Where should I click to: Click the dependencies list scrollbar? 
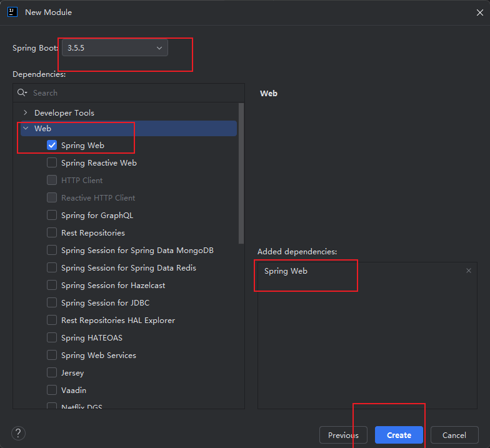241,174
